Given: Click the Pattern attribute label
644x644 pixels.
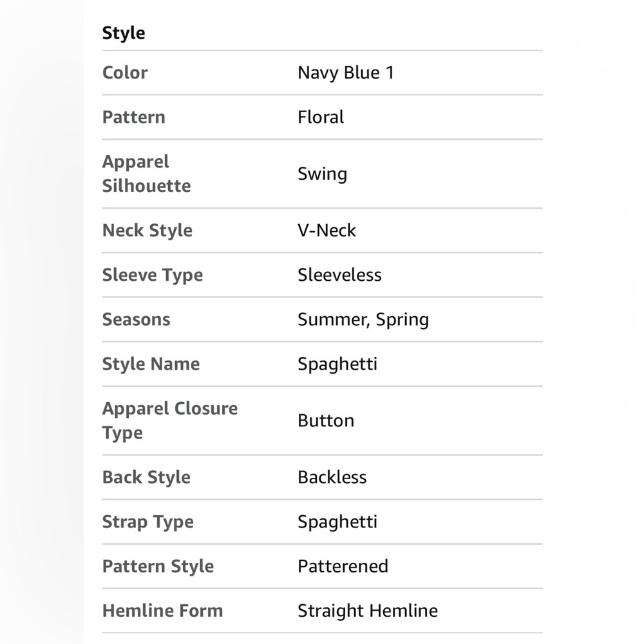Looking at the screenshot, I should [x=133, y=117].
